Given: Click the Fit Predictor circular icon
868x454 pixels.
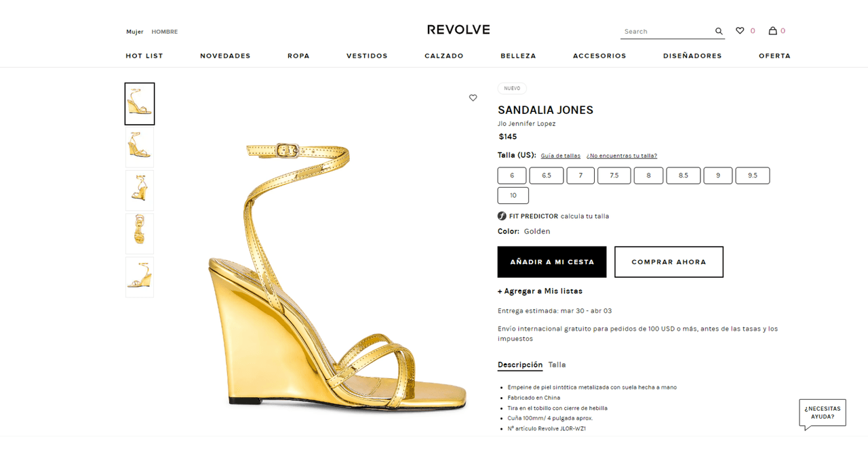Looking at the screenshot, I should pos(502,215).
